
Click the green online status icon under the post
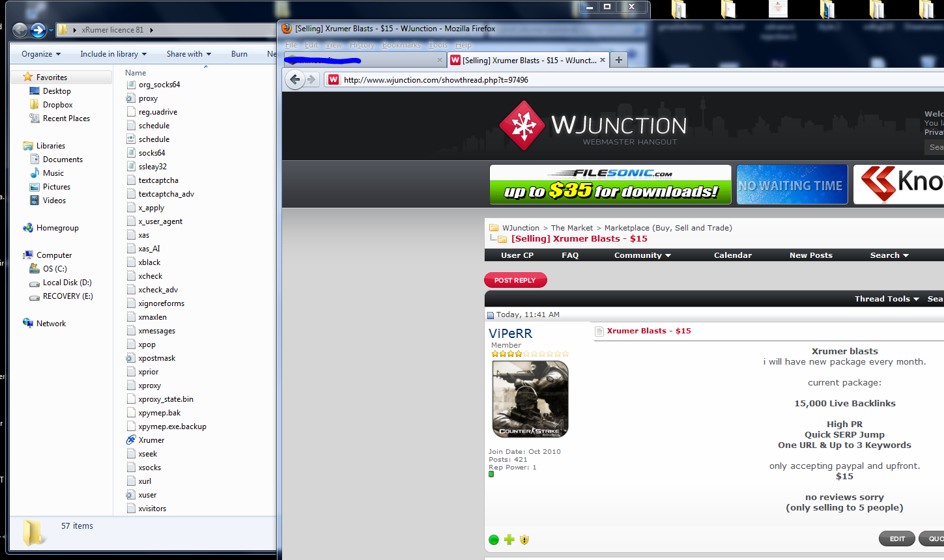coord(494,540)
